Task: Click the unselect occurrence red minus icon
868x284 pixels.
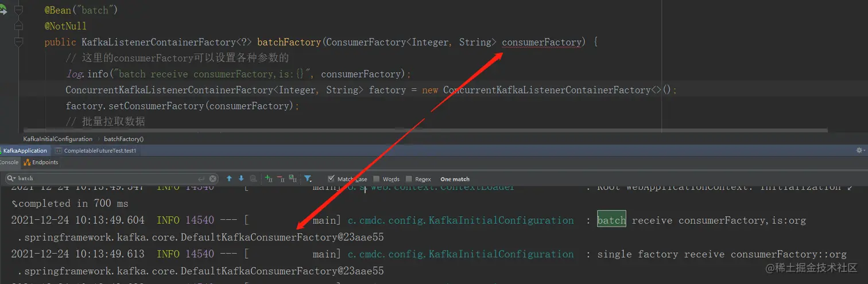Action: [281, 178]
